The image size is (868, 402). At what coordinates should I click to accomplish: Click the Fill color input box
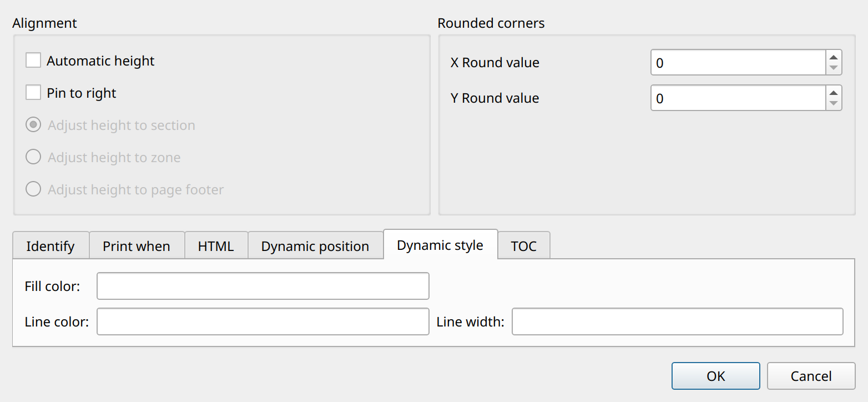pos(263,286)
